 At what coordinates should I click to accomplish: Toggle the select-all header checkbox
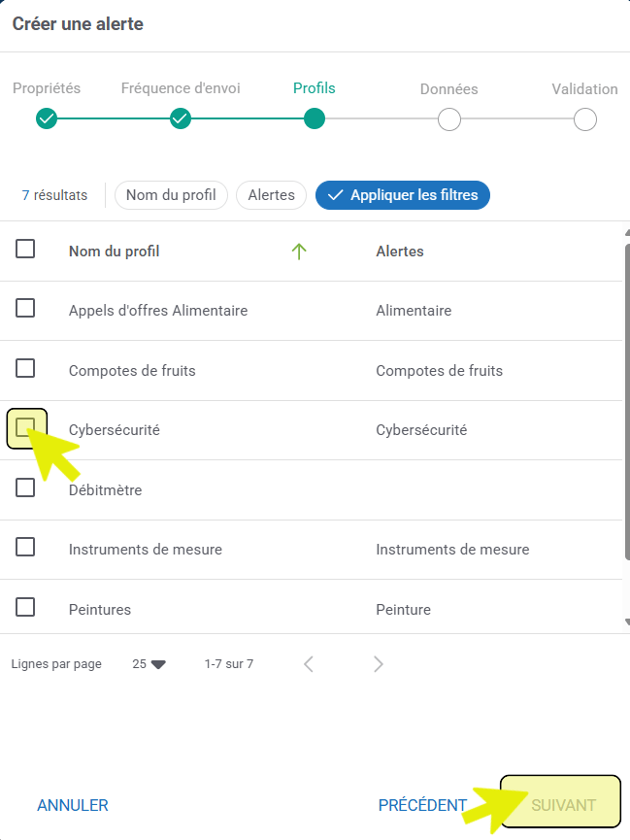(x=26, y=250)
